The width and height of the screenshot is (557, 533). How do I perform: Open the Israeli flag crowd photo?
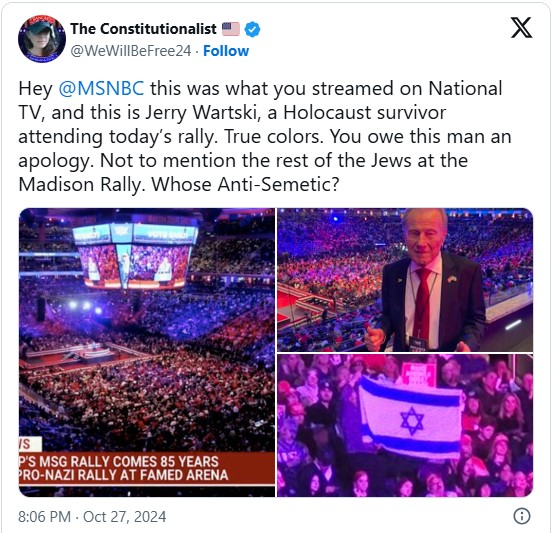pos(405,425)
